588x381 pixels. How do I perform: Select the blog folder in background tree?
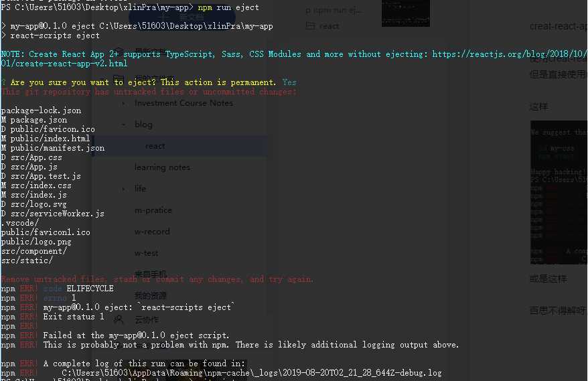click(143, 125)
